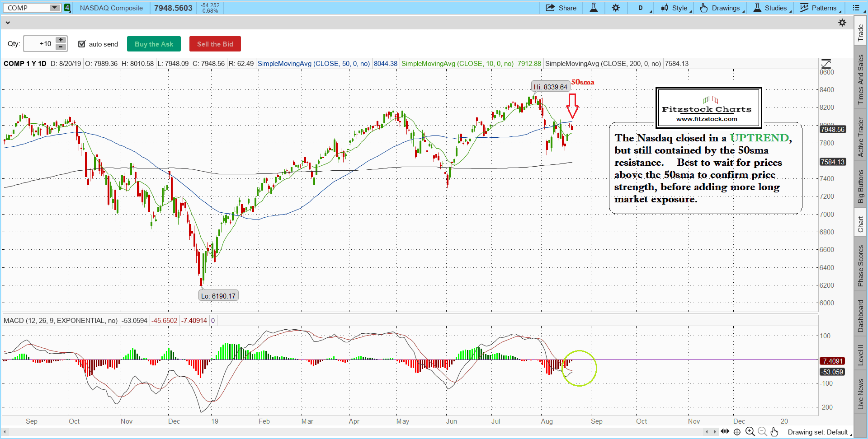
Task: Open the COMP symbol dropdown
Action: tap(54, 8)
